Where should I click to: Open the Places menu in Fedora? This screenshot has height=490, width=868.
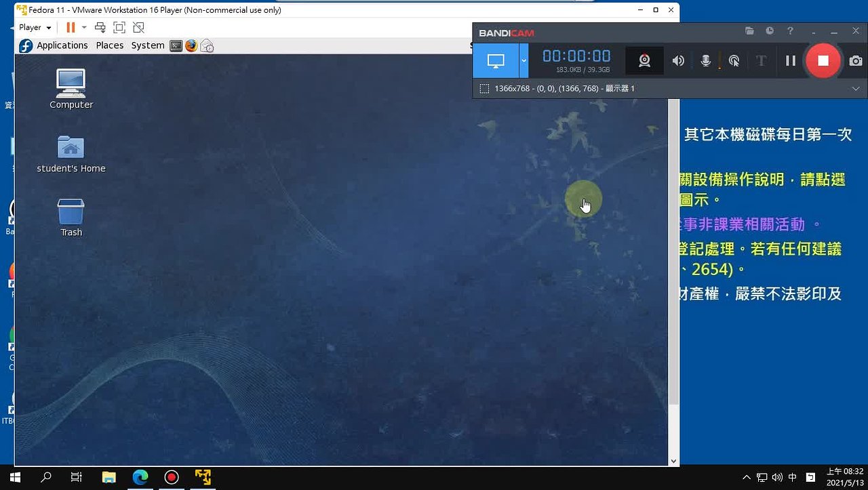tap(110, 45)
